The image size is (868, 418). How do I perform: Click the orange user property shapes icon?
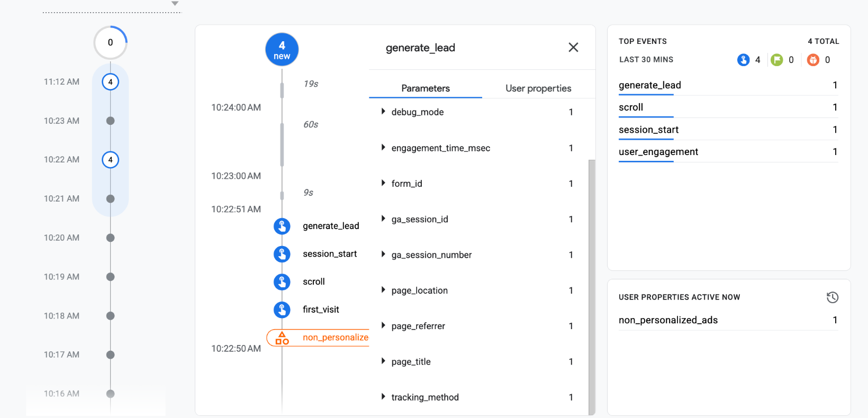click(282, 338)
